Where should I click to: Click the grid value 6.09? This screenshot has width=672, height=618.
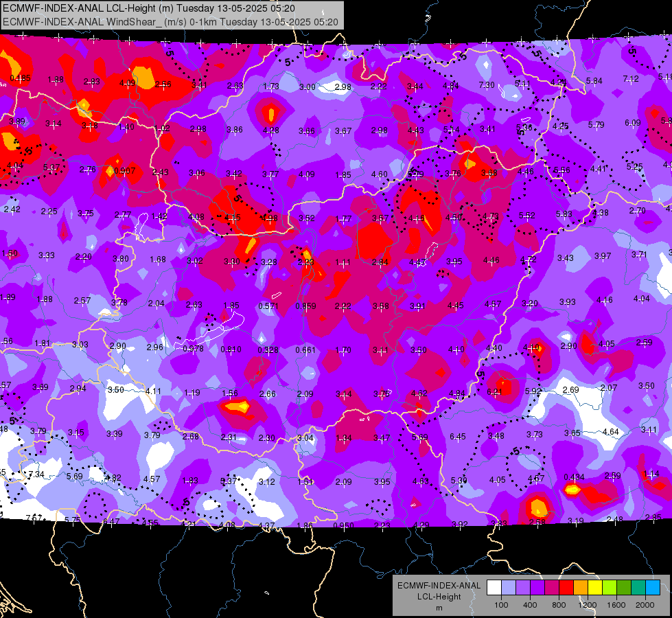(633, 123)
